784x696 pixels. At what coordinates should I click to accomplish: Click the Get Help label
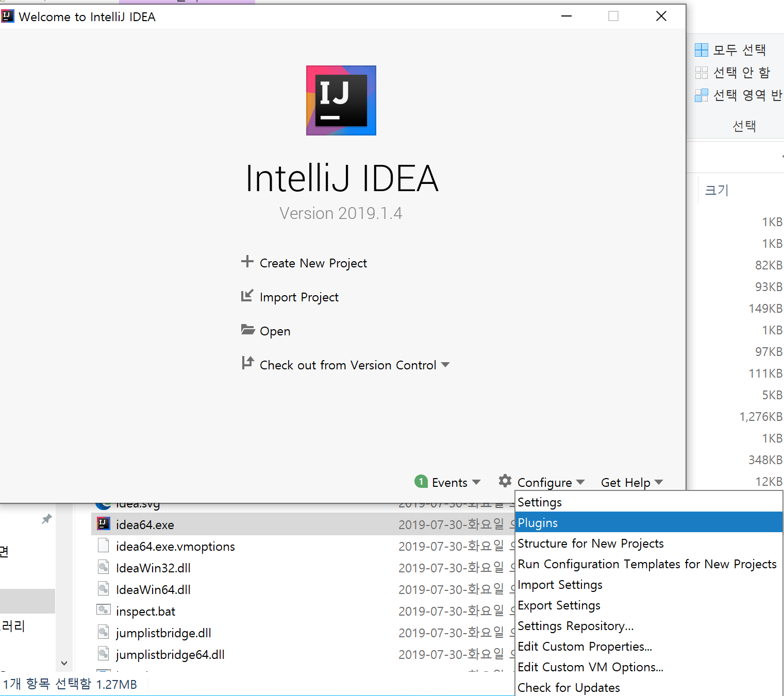point(626,483)
